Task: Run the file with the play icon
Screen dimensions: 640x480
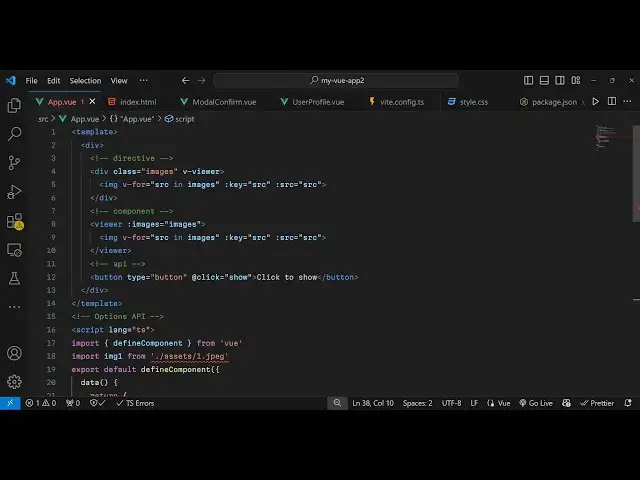Action: pyautogui.click(x=596, y=102)
